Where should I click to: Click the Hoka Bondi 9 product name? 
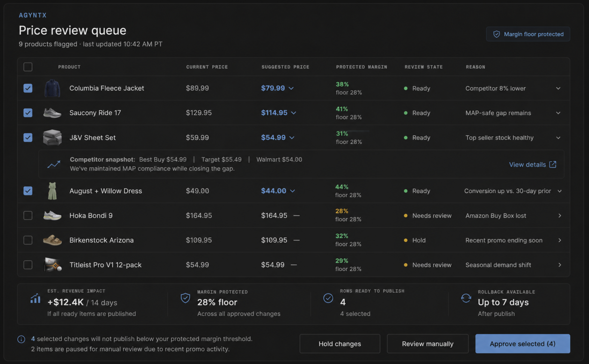click(x=91, y=215)
